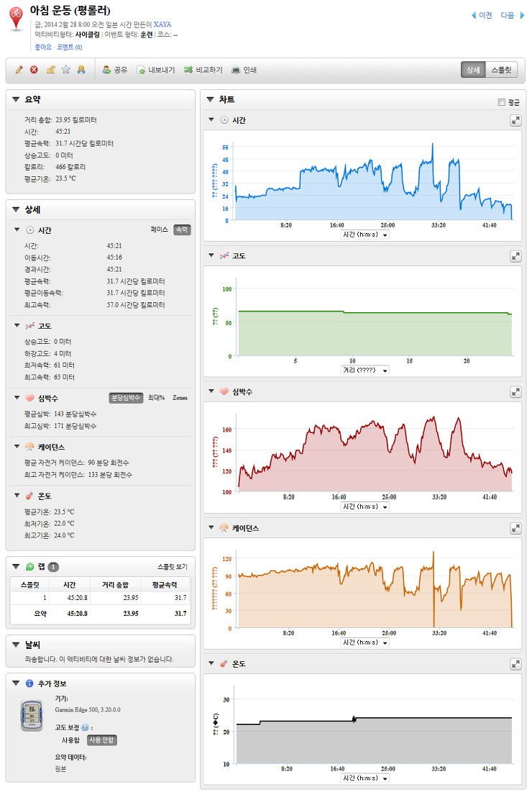Select 사용 안함 for elevation correction
The image size is (532, 795).
102,740
